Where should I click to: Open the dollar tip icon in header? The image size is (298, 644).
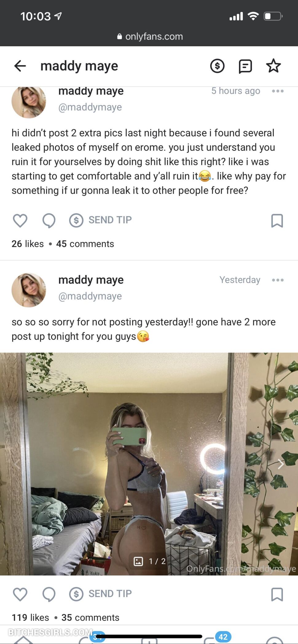click(217, 66)
